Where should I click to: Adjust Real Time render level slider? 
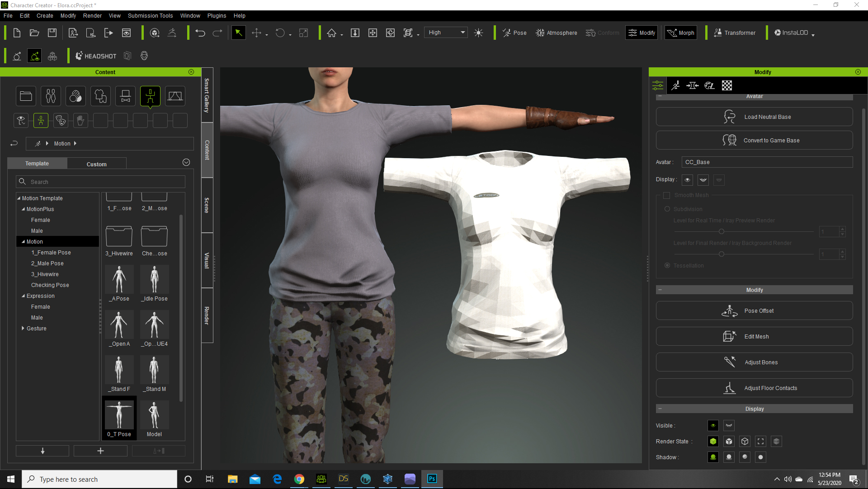(721, 231)
